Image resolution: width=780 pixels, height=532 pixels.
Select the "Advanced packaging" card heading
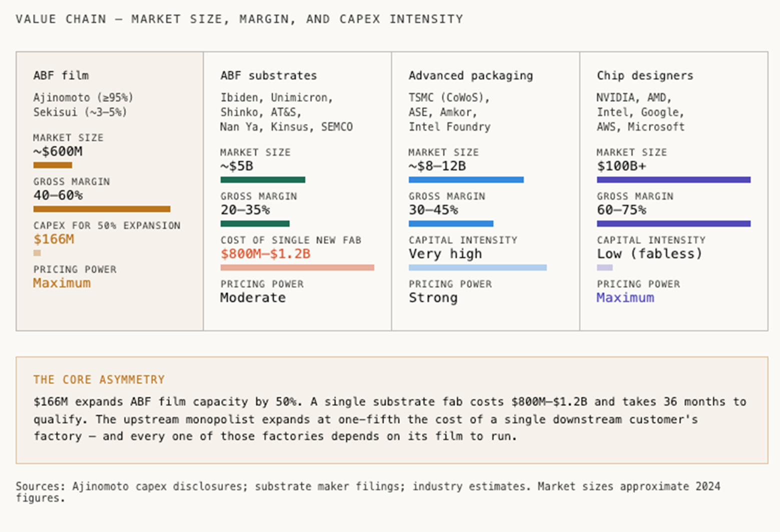(x=471, y=75)
